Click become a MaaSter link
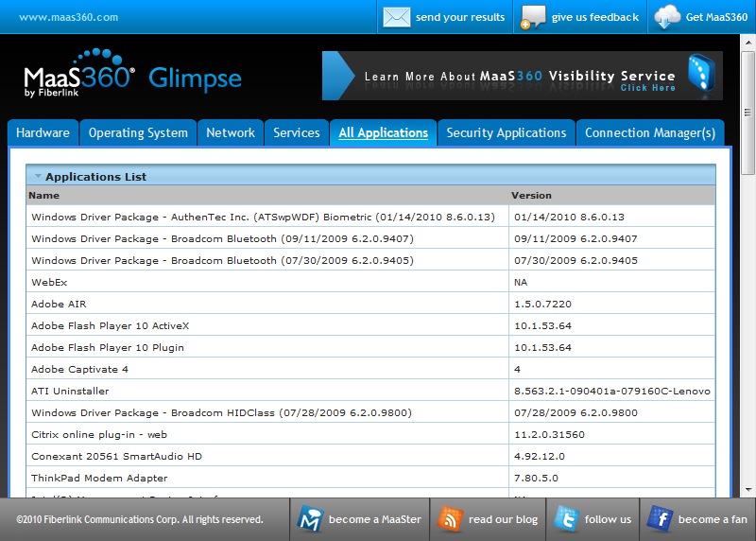Screen dimensions: 756x541 (374, 519)
